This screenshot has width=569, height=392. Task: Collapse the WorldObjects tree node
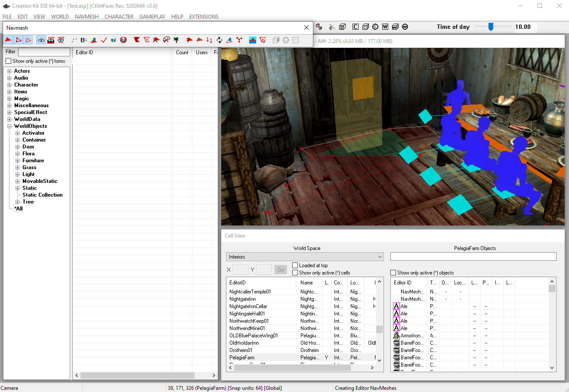pyautogui.click(x=9, y=126)
